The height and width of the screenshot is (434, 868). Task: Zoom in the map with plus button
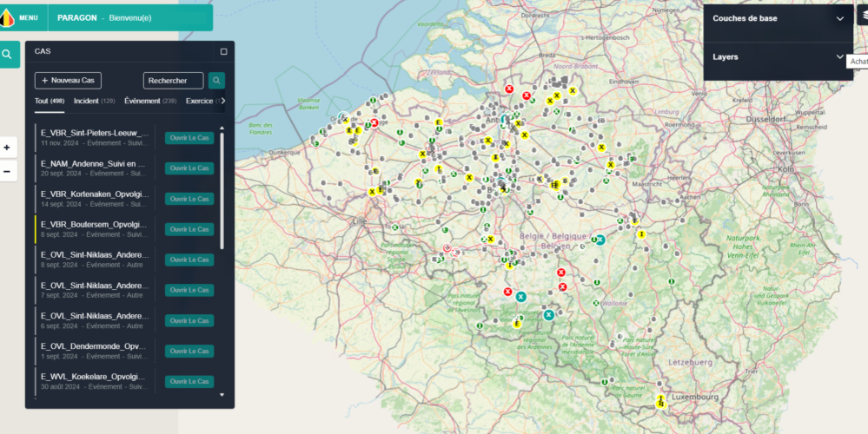point(7,148)
